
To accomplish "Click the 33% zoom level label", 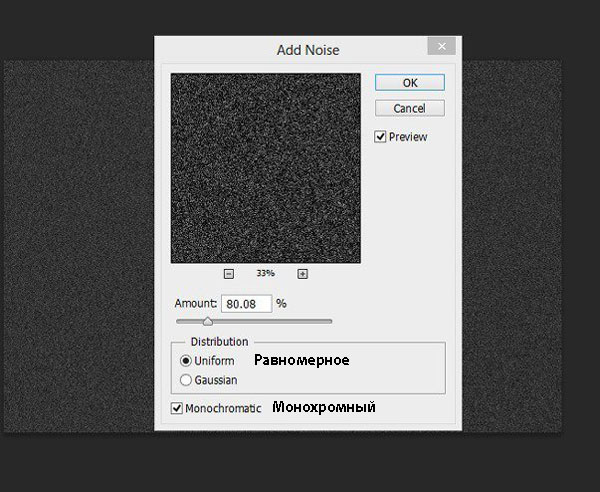I will (265, 274).
